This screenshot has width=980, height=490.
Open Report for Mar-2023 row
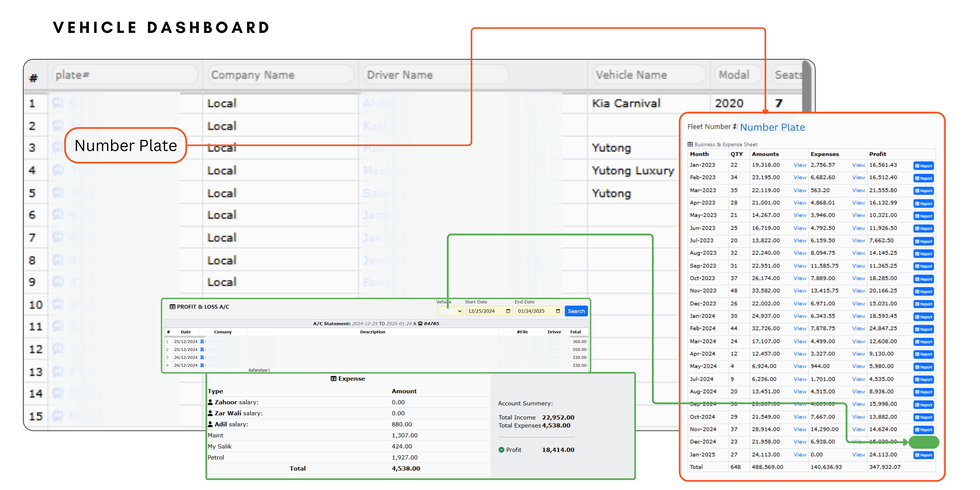[x=924, y=191]
